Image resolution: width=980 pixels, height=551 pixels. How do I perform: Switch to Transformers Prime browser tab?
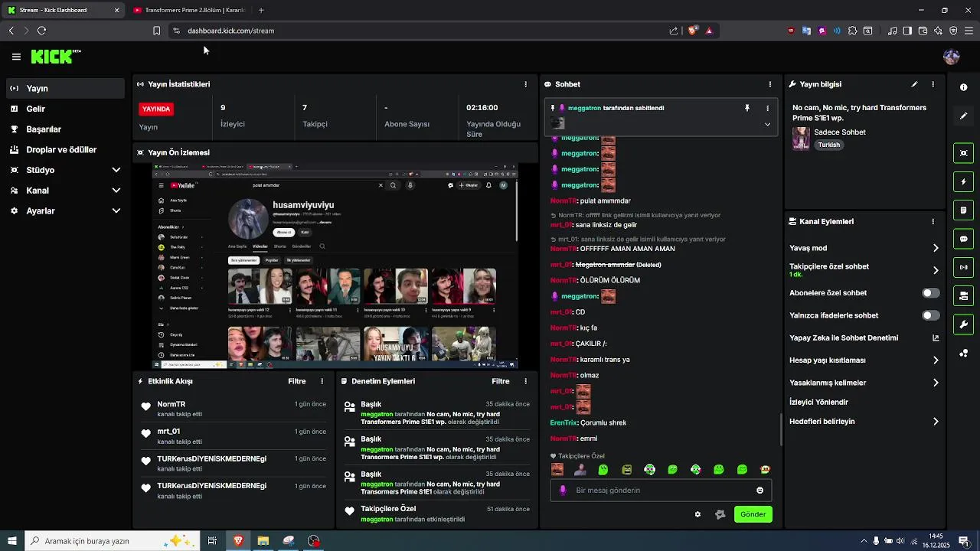[189, 10]
